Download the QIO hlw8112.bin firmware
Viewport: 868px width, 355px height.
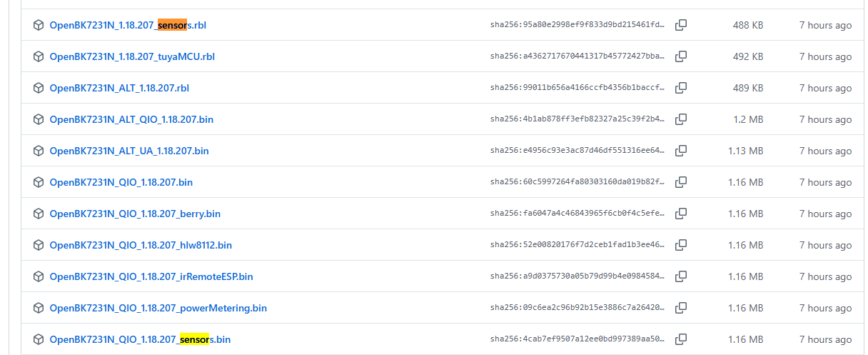click(x=141, y=245)
